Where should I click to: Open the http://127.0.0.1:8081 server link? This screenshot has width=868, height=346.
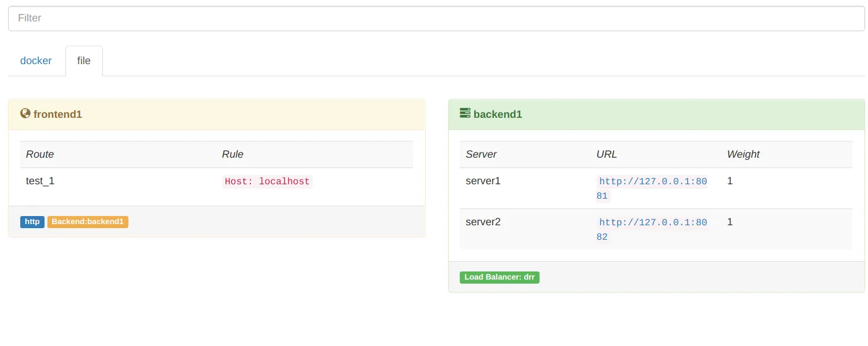click(x=652, y=182)
